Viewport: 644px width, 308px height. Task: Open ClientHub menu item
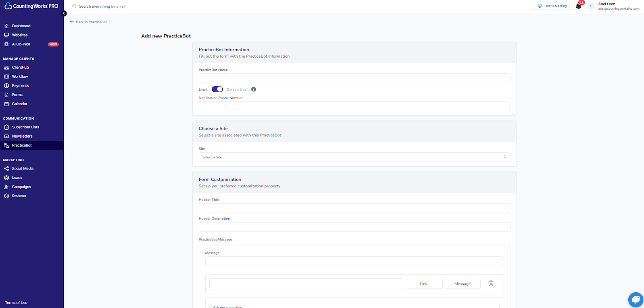[20, 68]
